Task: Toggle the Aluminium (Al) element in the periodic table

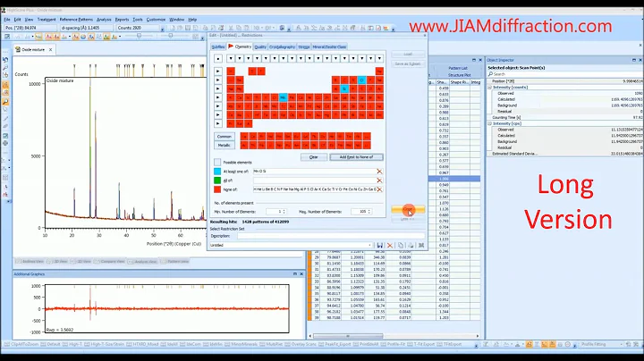Action: tap(335, 88)
